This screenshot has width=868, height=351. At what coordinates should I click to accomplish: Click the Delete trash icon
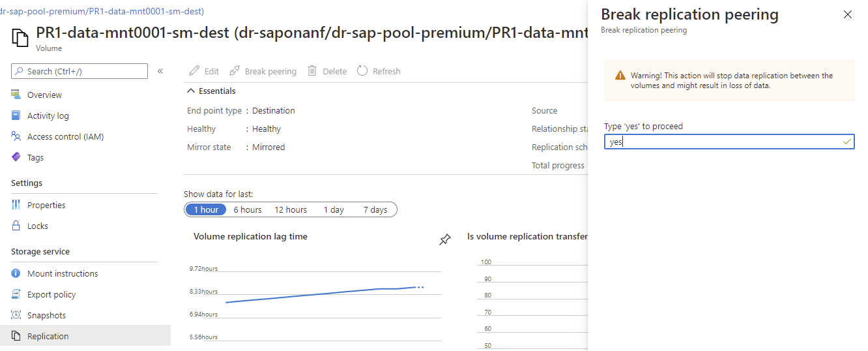pyautogui.click(x=313, y=71)
